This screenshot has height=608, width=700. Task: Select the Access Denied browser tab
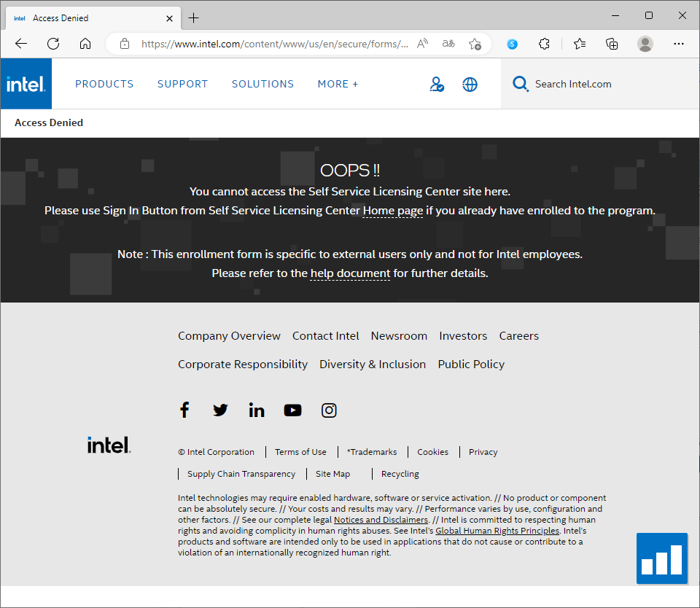pyautogui.click(x=94, y=18)
